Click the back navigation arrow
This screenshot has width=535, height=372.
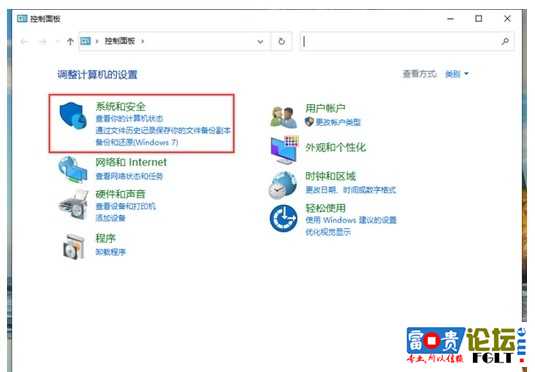(24, 42)
